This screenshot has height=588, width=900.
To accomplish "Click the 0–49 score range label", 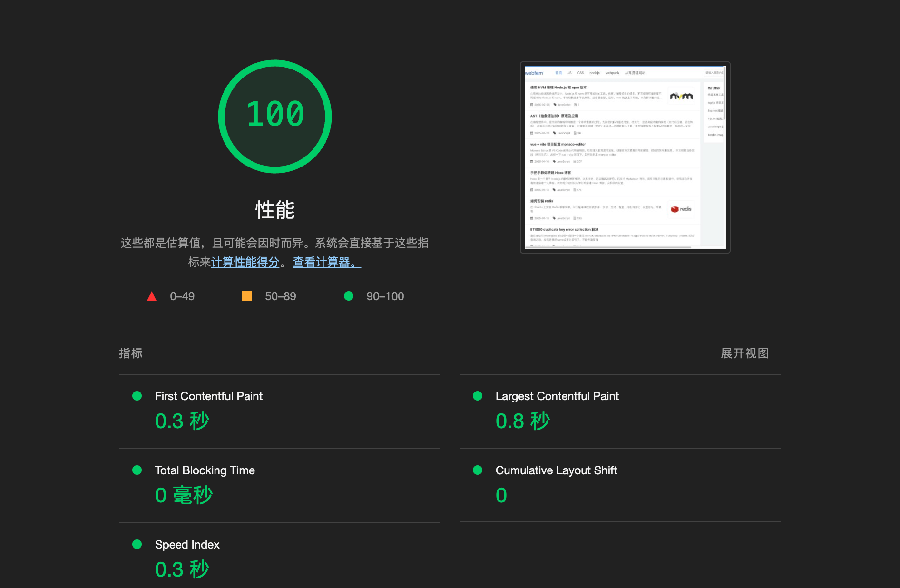I will pyautogui.click(x=182, y=296).
